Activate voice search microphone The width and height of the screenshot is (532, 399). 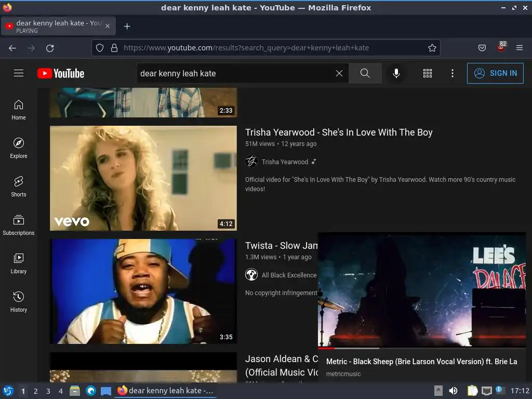396,73
